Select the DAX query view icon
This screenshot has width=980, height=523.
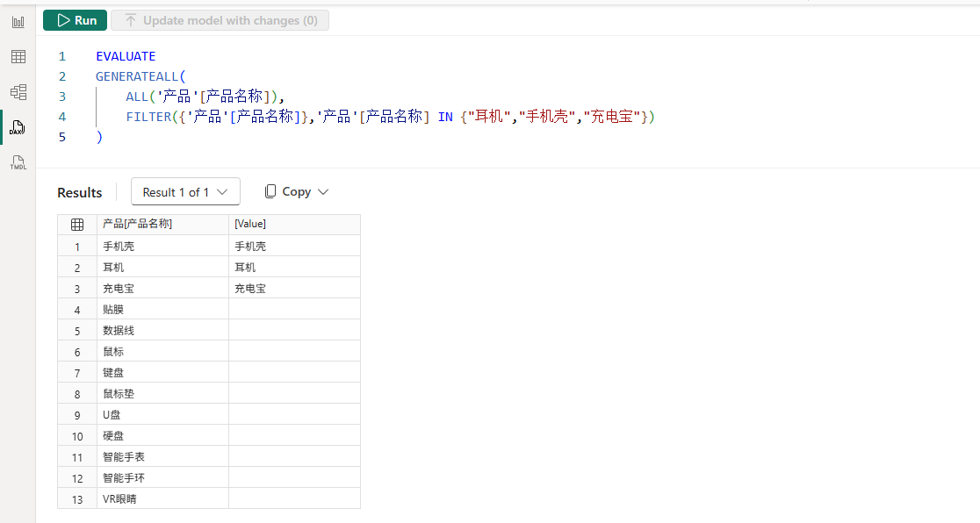(18, 127)
